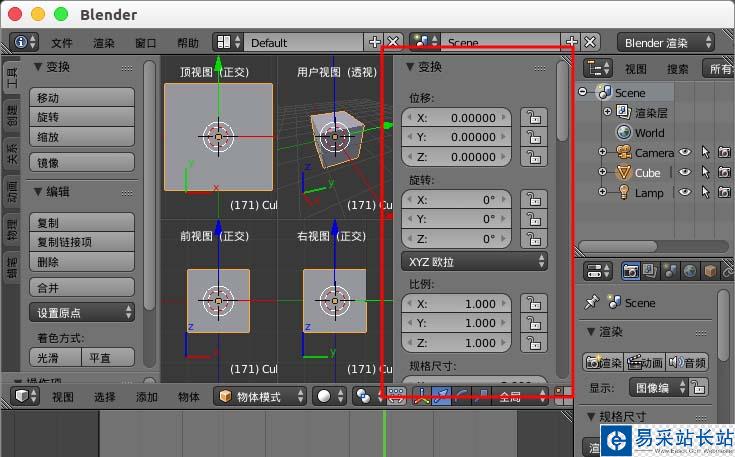This screenshot has width=735, height=457.
Task: Open the 帮助 menu
Action: [188, 43]
